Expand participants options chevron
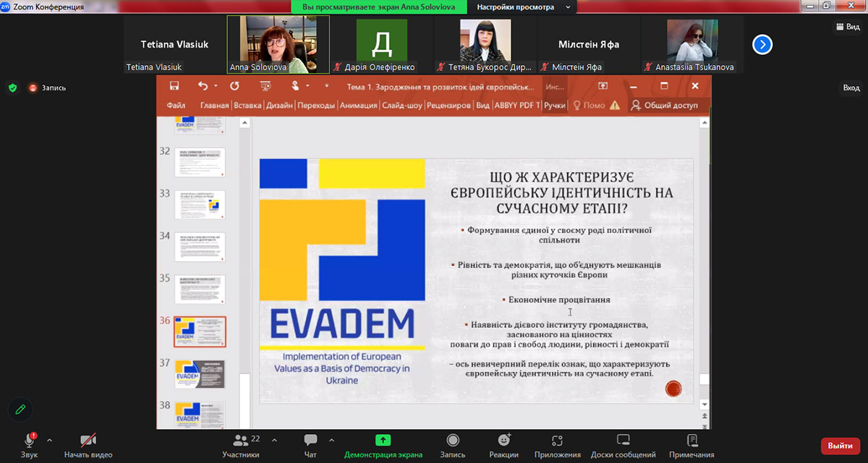This screenshot has height=463, width=868. pyautogui.click(x=275, y=439)
